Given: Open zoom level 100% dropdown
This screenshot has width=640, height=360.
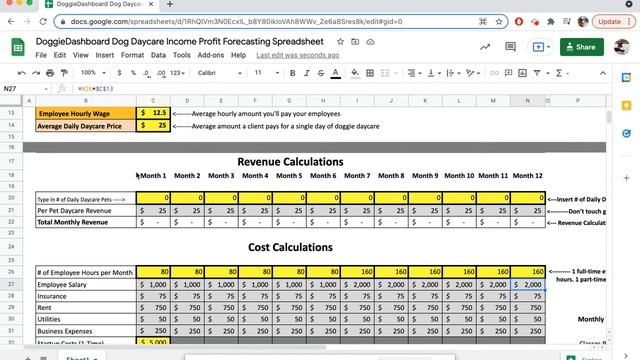Looking at the screenshot, I should tap(93, 73).
